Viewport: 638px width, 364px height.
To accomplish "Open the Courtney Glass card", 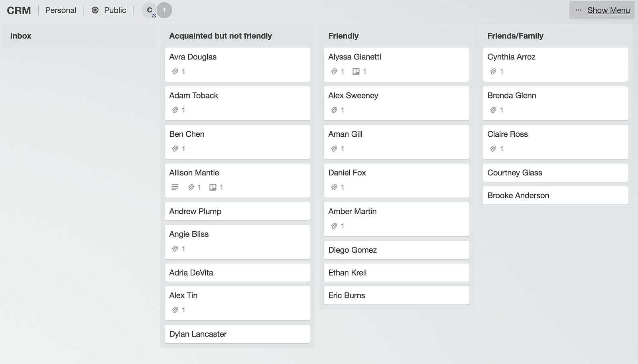I will click(x=555, y=173).
